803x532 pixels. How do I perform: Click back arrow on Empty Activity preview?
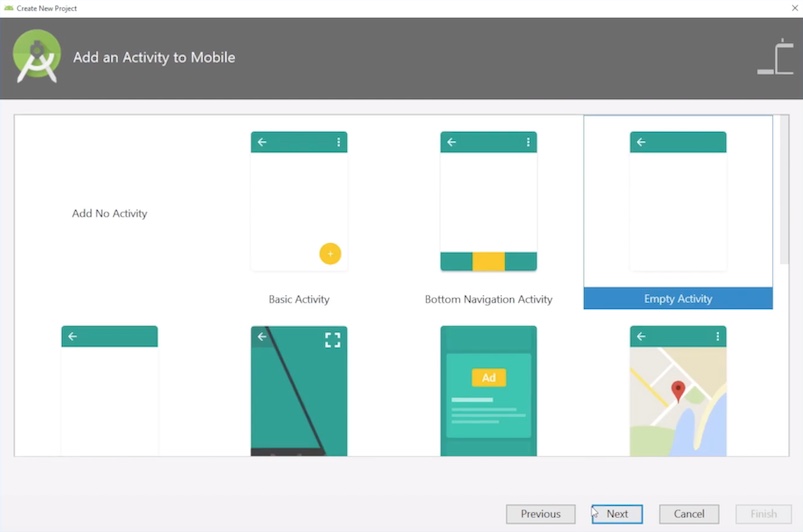pyautogui.click(x=641, y=142)
